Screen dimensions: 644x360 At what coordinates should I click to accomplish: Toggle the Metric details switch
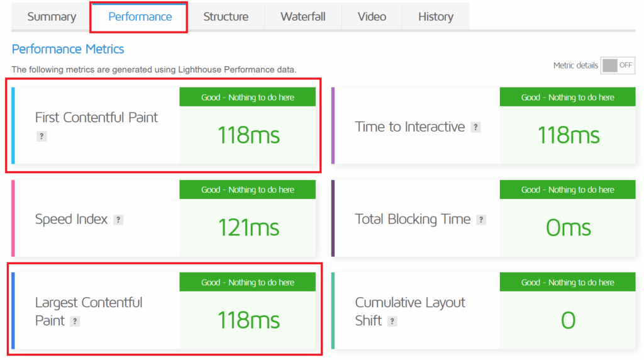(x=618, y=65)
